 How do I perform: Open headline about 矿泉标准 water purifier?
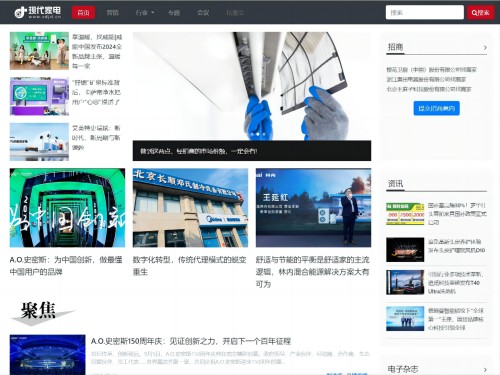tap(96, 92)
